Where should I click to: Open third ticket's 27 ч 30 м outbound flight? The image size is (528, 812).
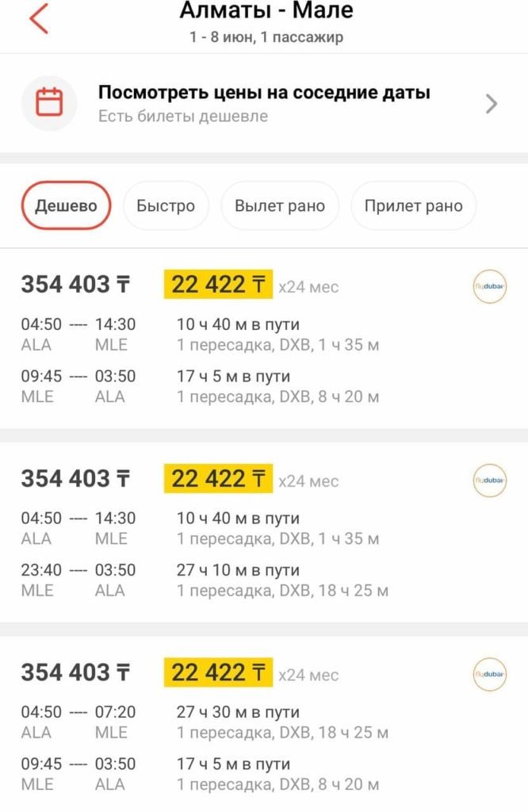(x=205, y=722)
